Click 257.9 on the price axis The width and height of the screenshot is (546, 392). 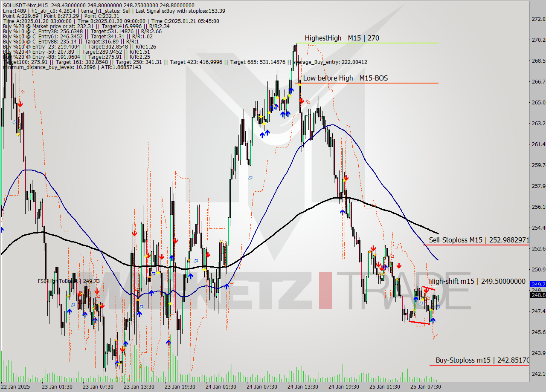point(538,186)
